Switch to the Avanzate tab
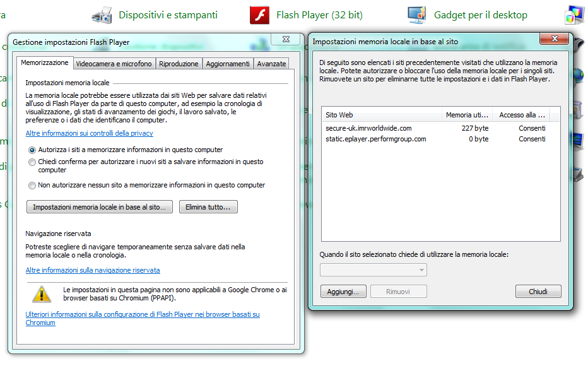The image size is (588, 373). (x=271, y=64)
